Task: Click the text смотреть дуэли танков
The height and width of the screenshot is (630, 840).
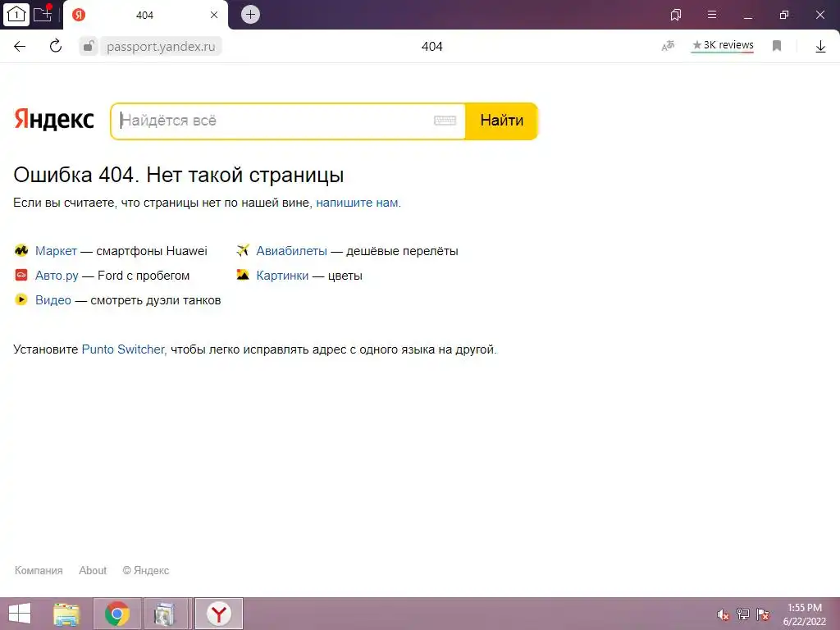Action: click(155, 300)
